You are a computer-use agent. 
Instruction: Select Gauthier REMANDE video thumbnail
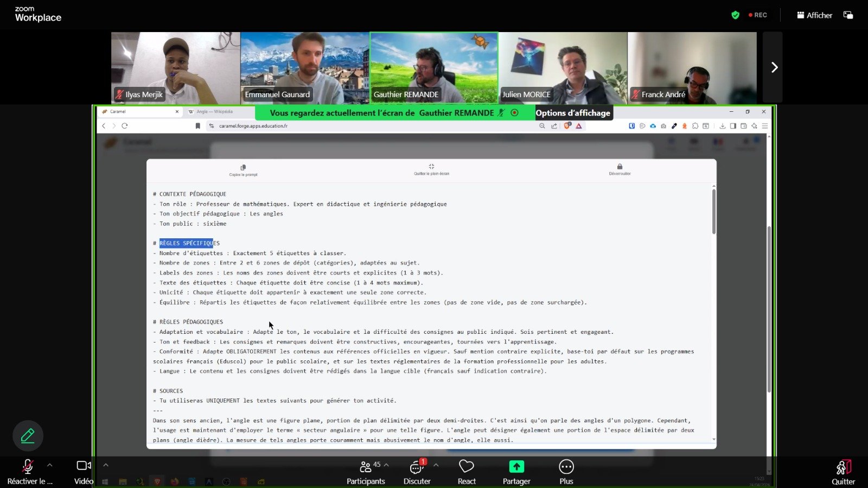tap(433, 68)
